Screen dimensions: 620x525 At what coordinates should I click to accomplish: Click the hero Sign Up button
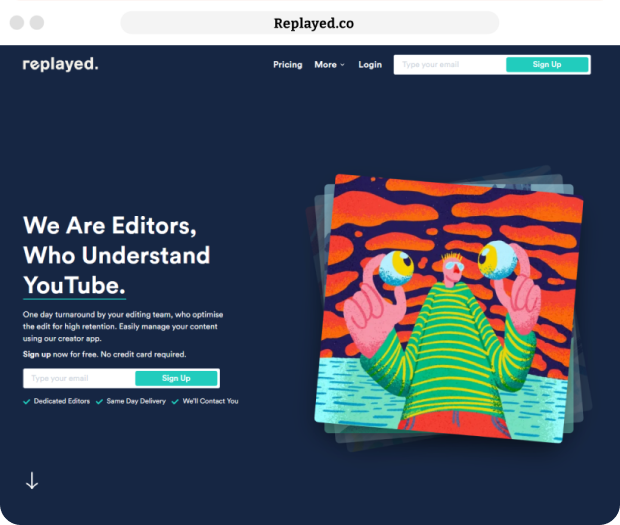pos(176,378)
